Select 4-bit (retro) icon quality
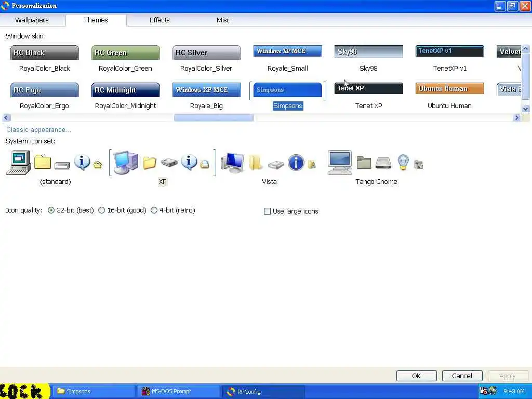The width and height of the screenshot is (532, 399). [x=154, y=210]
